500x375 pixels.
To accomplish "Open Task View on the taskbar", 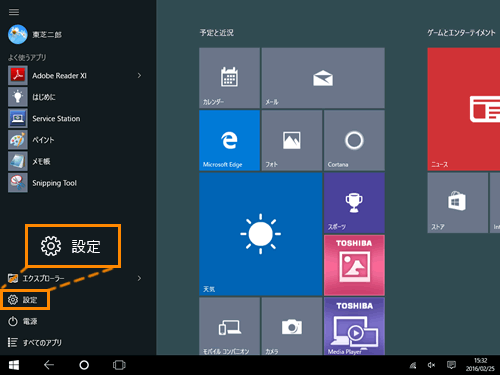I will 119,365.
